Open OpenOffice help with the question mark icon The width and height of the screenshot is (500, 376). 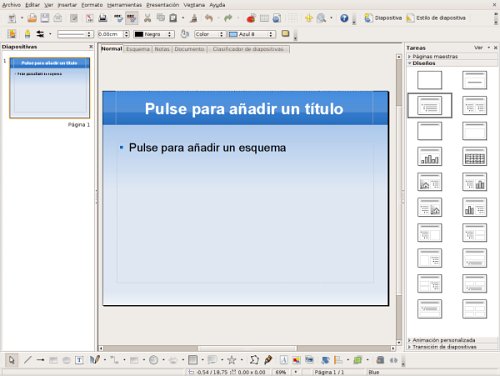click(344, 18)
